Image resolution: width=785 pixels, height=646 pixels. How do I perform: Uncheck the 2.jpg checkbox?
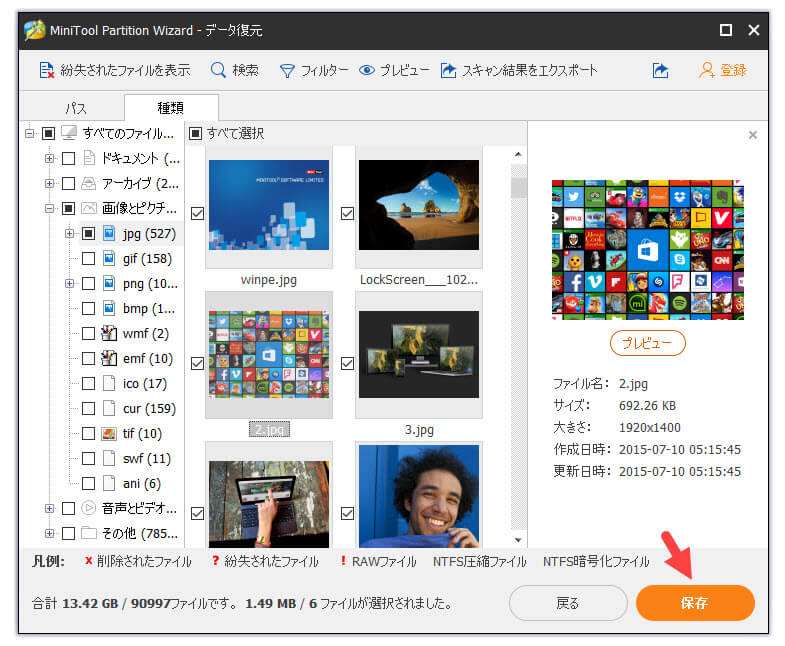pyautogui.click(x=197, y=364)
